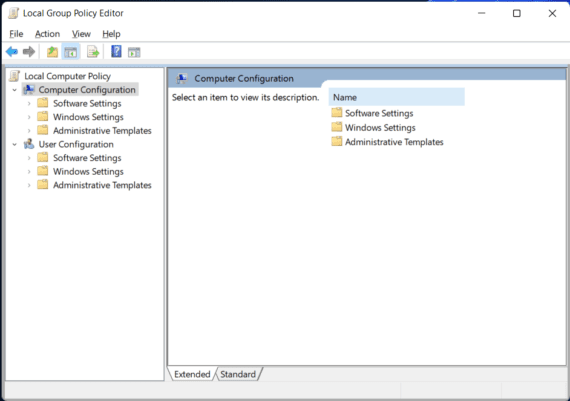Screen dimensions: 570x401
Task: Select Administrative Templates under User Configuration
Action: click(x=102, y=185)
